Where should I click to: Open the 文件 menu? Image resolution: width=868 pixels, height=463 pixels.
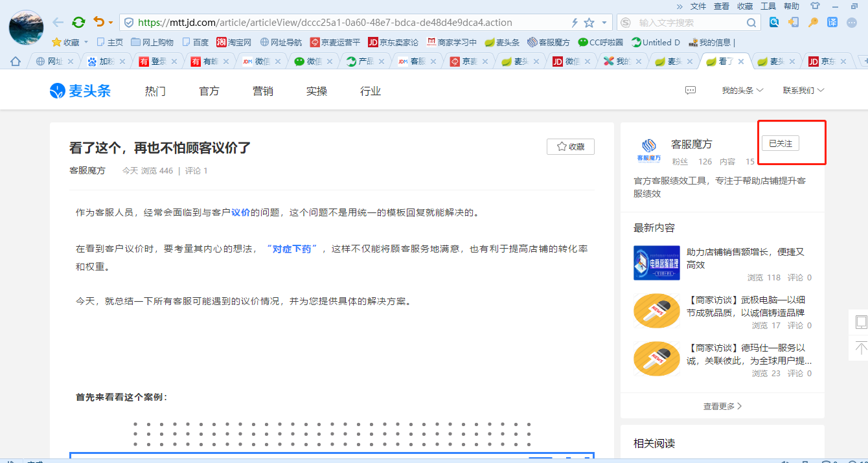[698, 6]
